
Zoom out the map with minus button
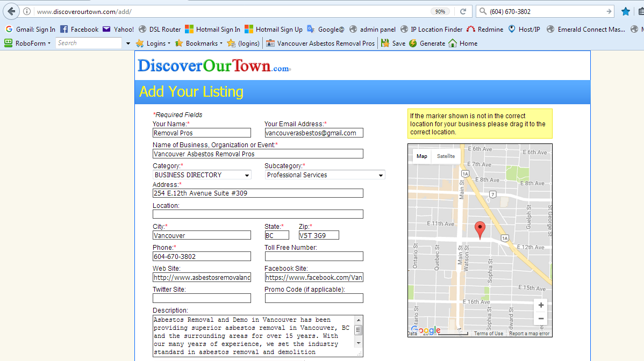tap(541, 319)
